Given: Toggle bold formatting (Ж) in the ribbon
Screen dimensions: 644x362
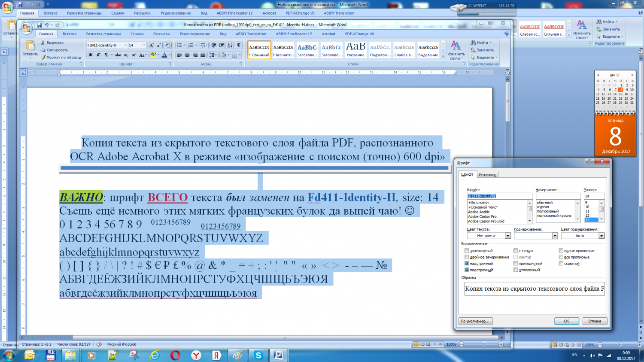Looking at the screenshot, I should pyautogui.click(x=91, y=55).
